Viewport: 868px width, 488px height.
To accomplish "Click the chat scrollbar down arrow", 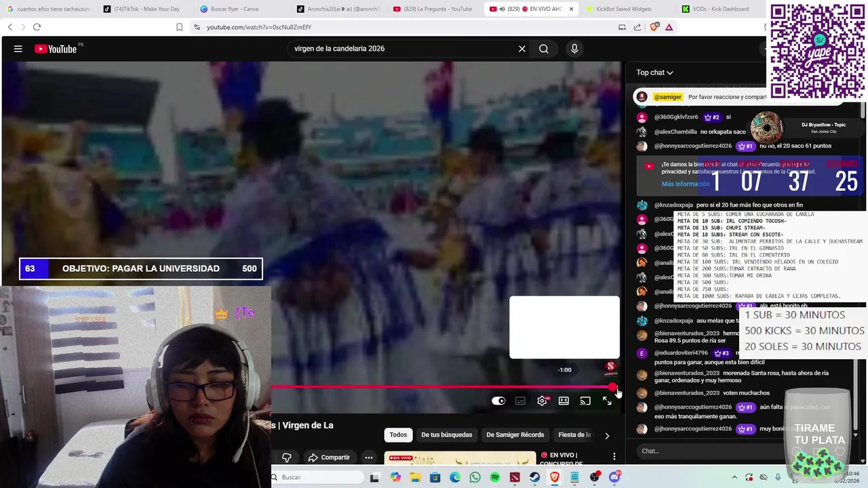I will click(x=855, y=435).
